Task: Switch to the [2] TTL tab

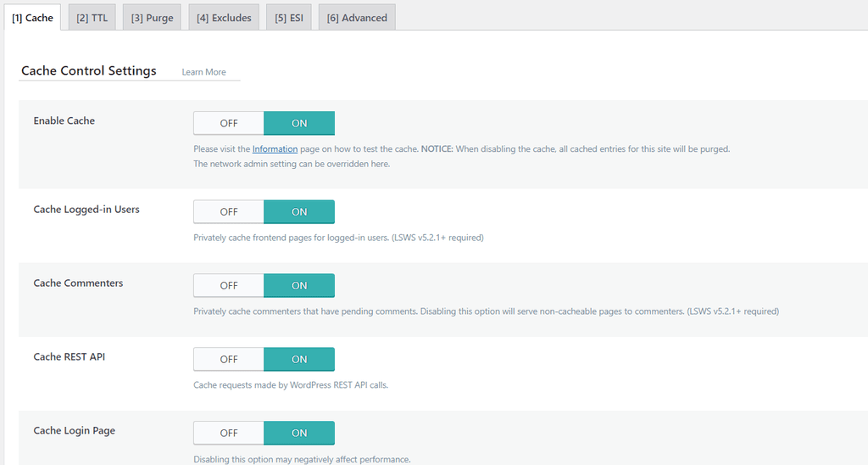Action: tap(92, 18)
